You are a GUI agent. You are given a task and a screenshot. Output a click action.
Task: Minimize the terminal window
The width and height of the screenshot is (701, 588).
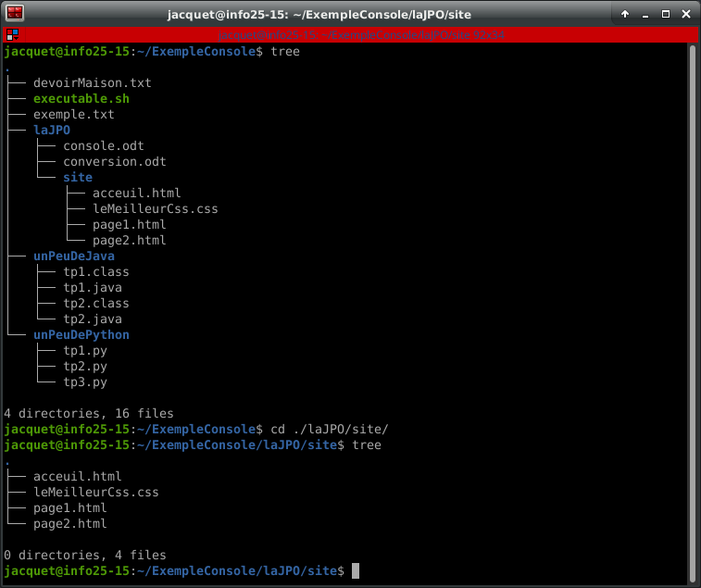point(645,14)
